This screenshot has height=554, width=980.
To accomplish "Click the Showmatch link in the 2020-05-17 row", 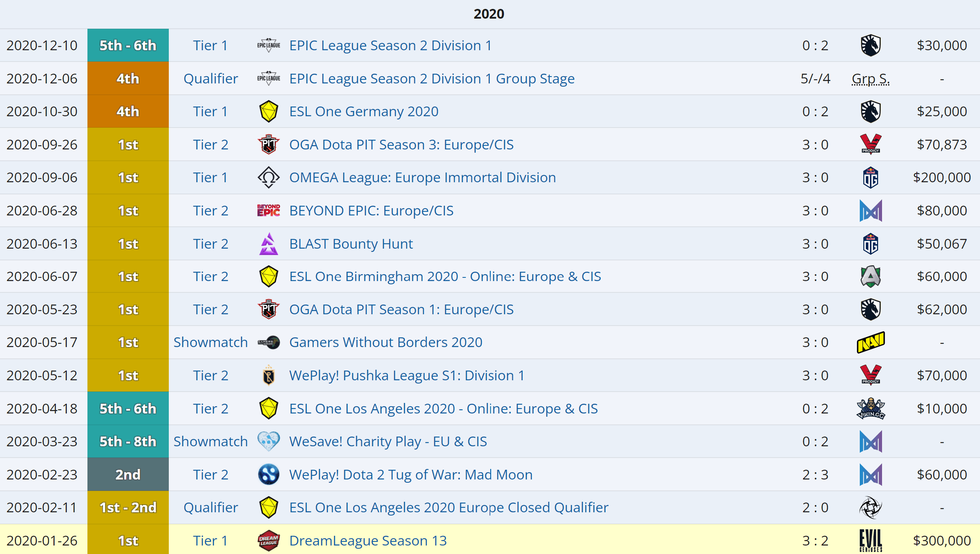I will coord(210,343).
